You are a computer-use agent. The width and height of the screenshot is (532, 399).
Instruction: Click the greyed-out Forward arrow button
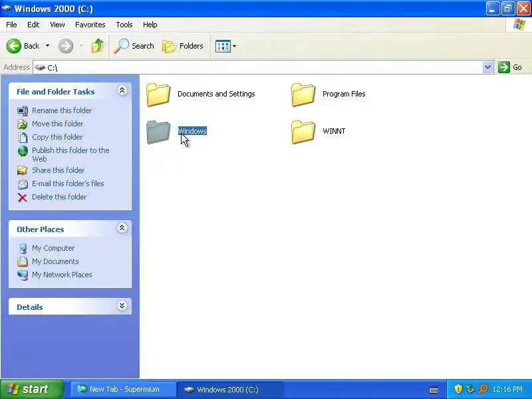(x=66, y=46)
